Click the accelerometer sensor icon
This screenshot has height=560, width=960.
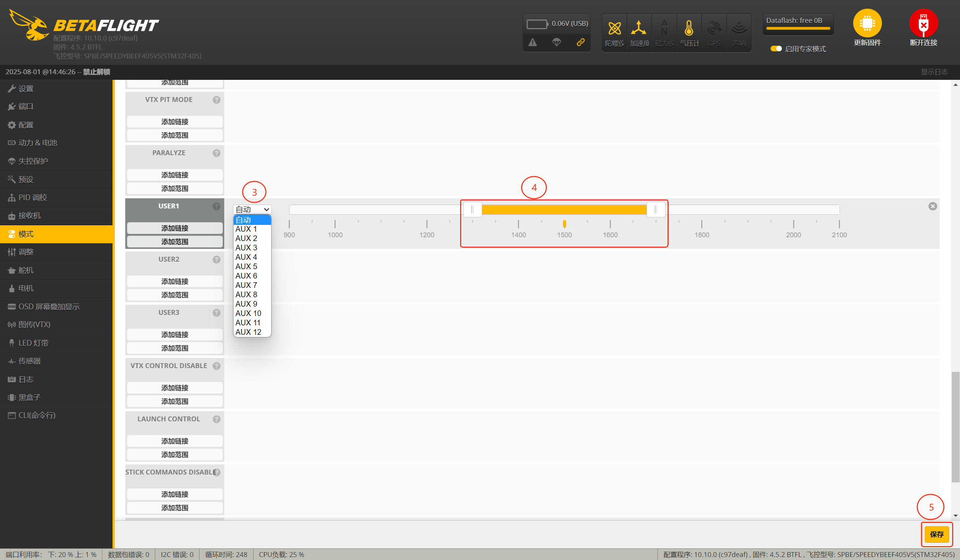pos(639,28)
